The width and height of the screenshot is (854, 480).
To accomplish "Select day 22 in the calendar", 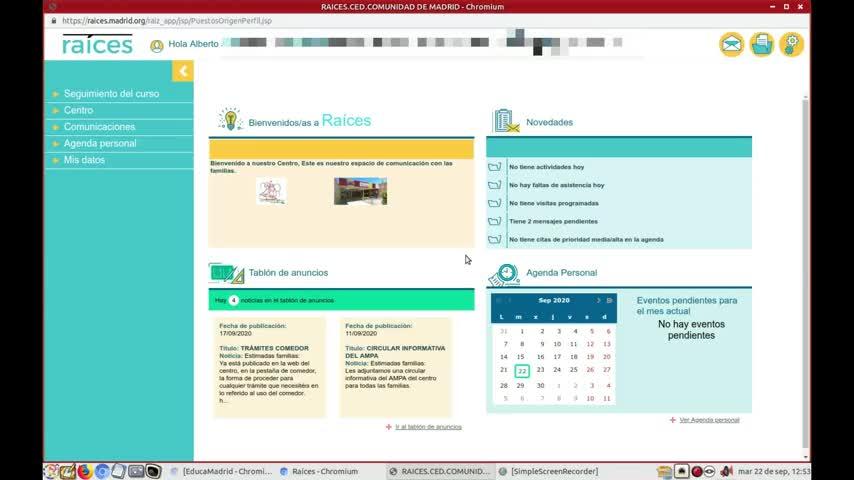I will pos(522,371).
